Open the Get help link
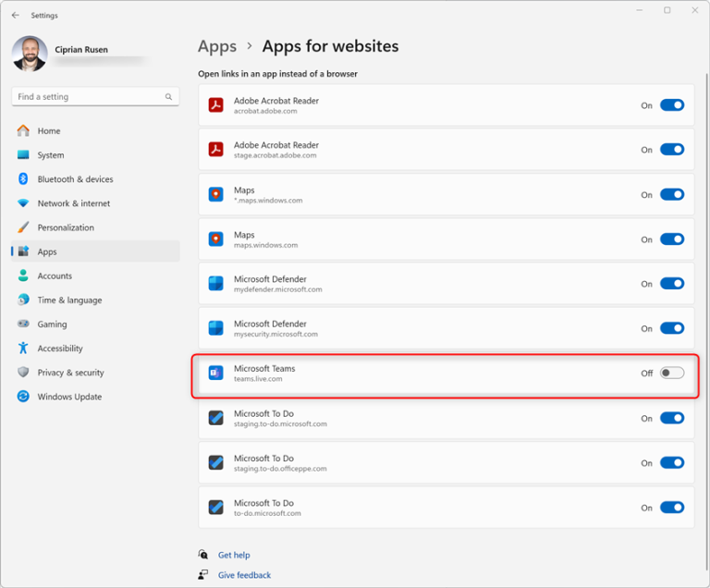Viewport: 710px width, 588px height. 234,555
